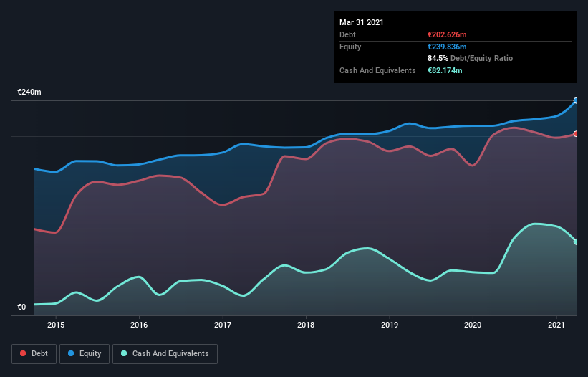
Task: Click Cash And Equivalents label in tooltip
Action: [377, 70]
